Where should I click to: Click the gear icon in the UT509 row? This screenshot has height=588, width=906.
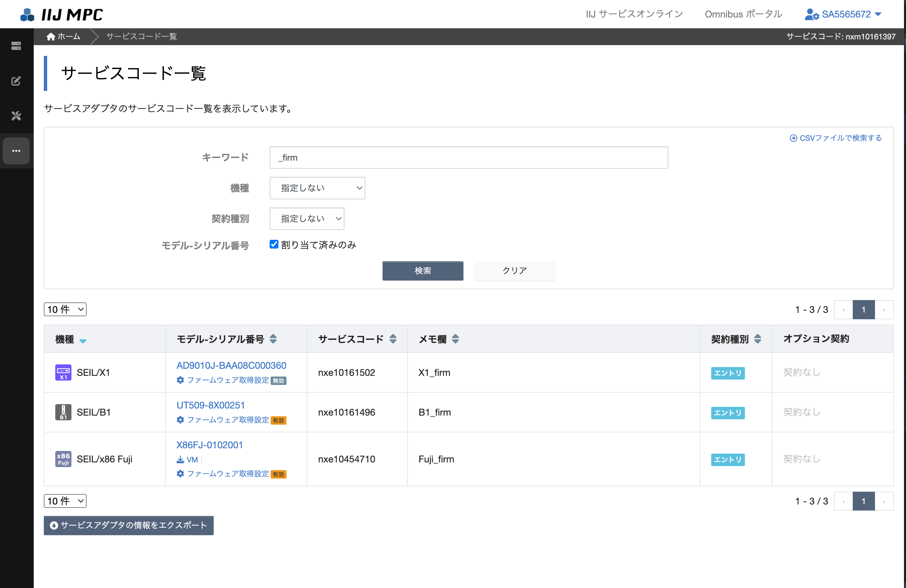[180, 420]
